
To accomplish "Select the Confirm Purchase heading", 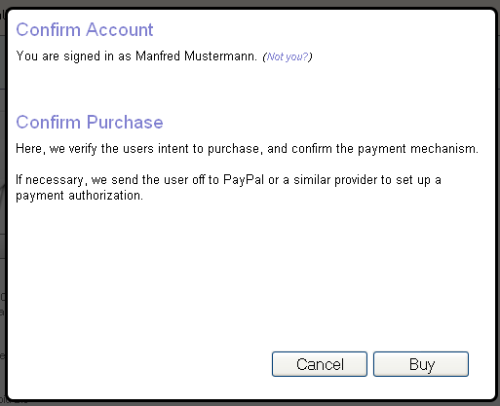I will tap(89, 122).
